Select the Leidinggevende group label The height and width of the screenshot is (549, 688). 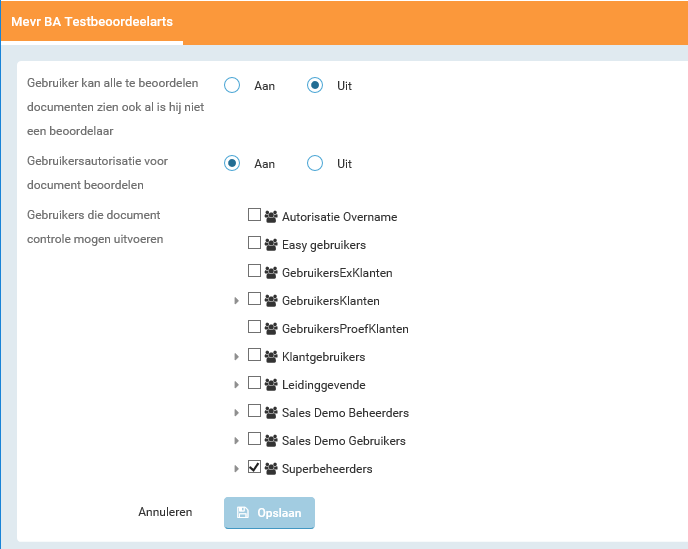(x=323, y=384)
